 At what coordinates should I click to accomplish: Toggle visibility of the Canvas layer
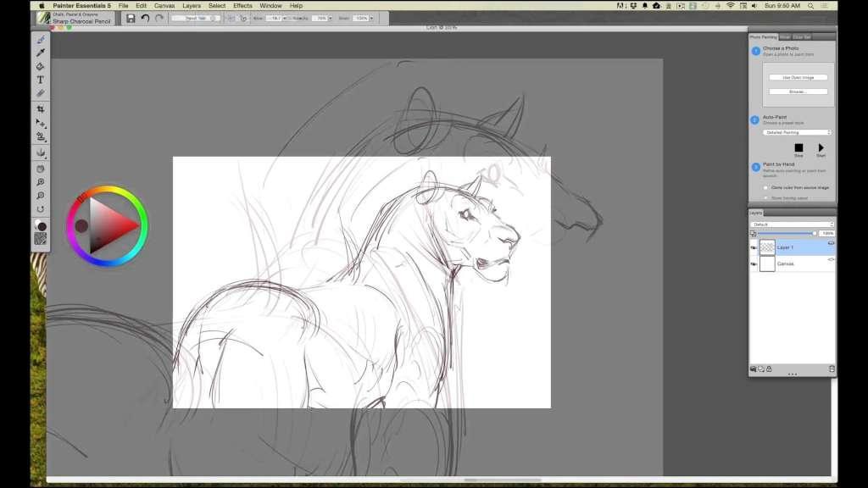[x=754, y=263]
